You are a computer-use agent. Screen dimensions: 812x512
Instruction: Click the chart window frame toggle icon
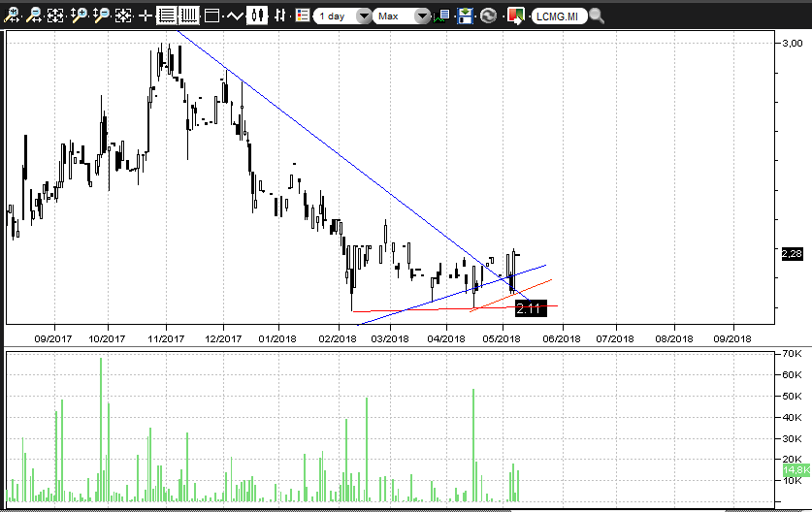pyautogui.click(x=211, y=16)
